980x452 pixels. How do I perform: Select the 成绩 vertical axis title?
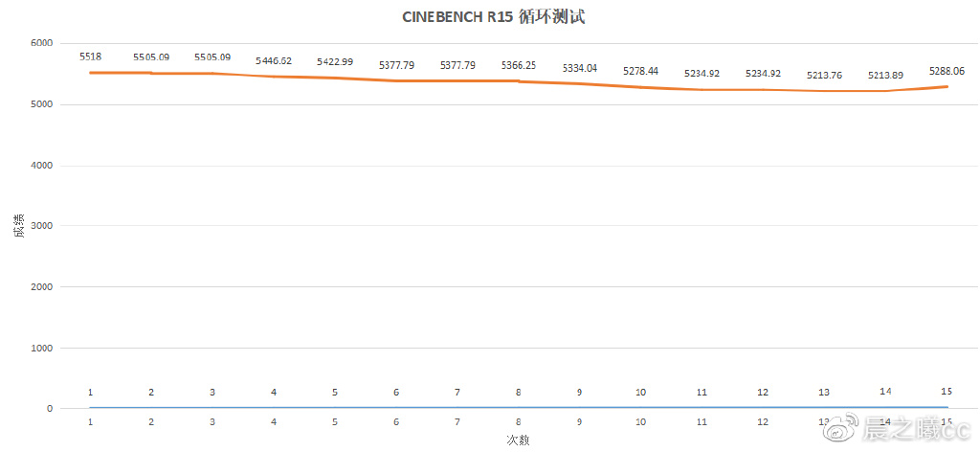(18, 226)
